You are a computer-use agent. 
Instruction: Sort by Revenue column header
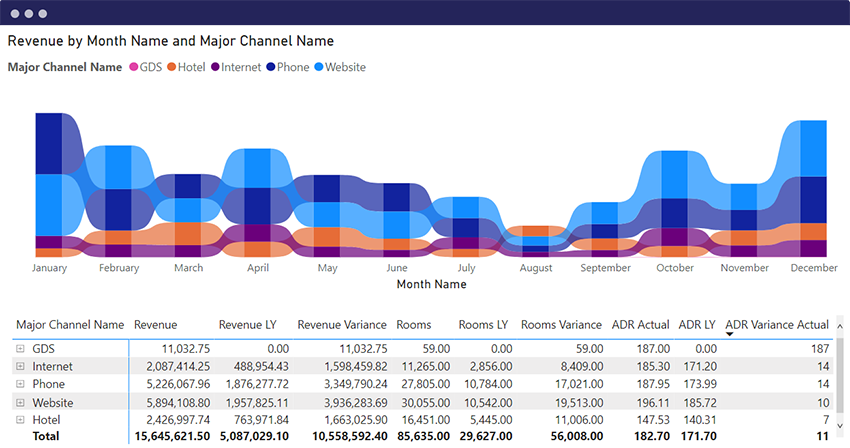point(156,325)
